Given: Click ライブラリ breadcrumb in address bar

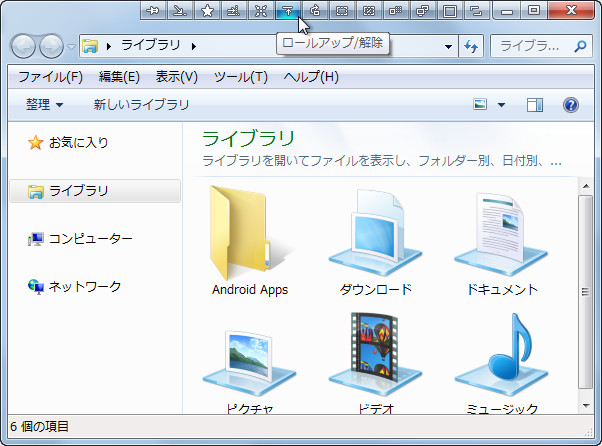Looking at the screenshot, I should (x=150, y=46).
